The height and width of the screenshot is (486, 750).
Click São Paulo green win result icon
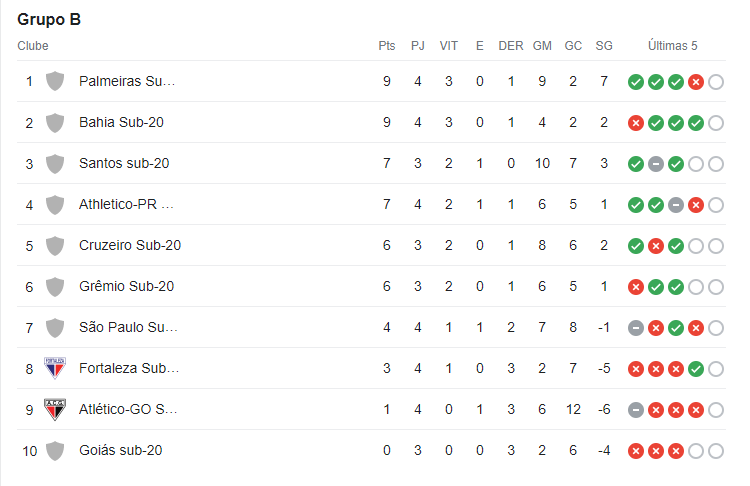pyautogui.click(x=676, y=328)
